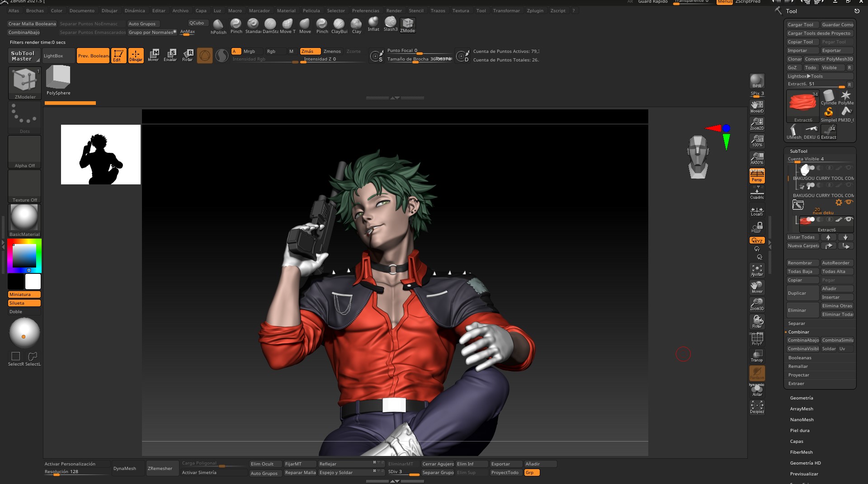Click the Ajustar frame-mesh button
This screenshot has width=868, height=484.
pos(757,270)
